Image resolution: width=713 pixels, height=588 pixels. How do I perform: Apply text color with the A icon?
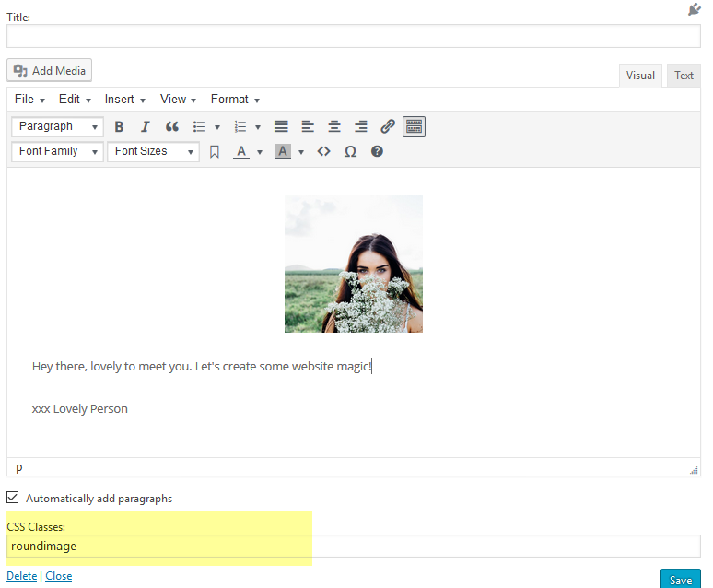coord(241,151)
